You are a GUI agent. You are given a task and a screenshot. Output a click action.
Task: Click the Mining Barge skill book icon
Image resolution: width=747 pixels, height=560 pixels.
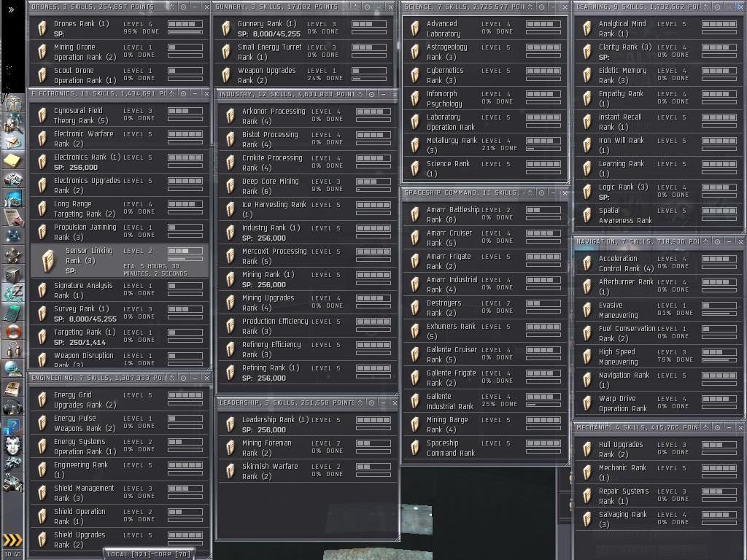[415, 424]
